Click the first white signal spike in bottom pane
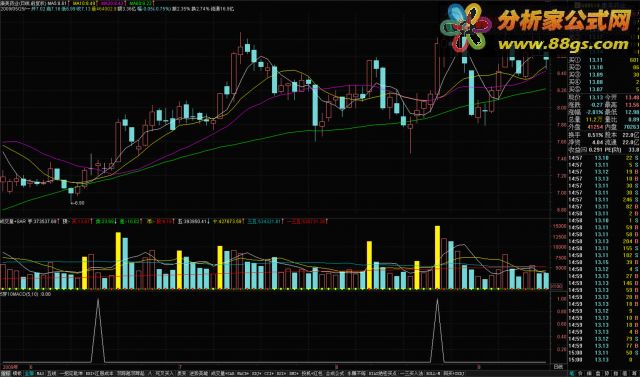The width and height of the screenshot is (640, 377). (98, 330)
